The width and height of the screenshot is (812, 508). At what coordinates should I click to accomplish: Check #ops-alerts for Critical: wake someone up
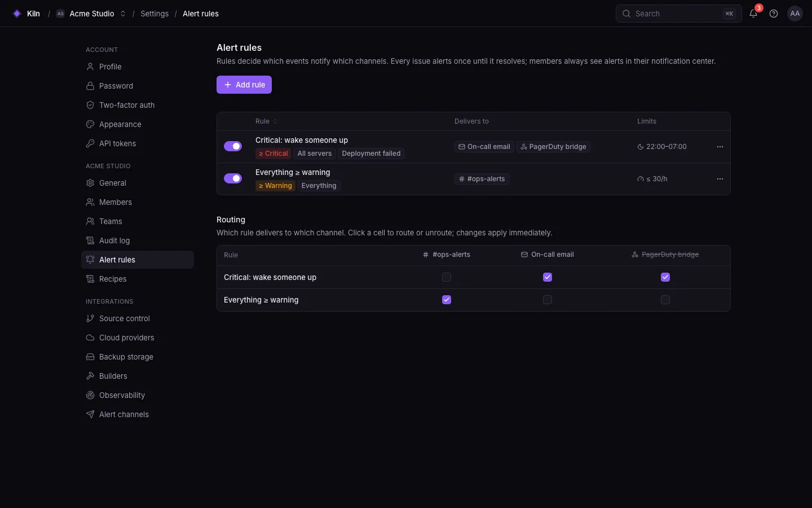point(447,277)
